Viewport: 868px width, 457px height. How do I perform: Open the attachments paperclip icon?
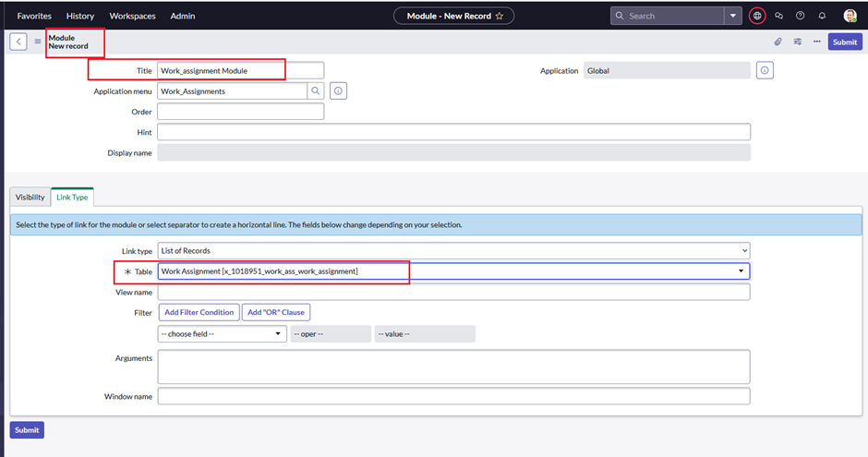click(x=778, y=42)
